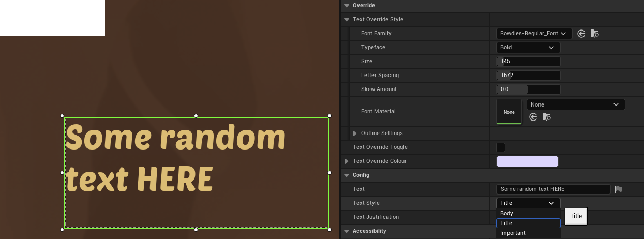
Task: Click the left-middle resize handle of text widget
Action: [x=62, y=173]
